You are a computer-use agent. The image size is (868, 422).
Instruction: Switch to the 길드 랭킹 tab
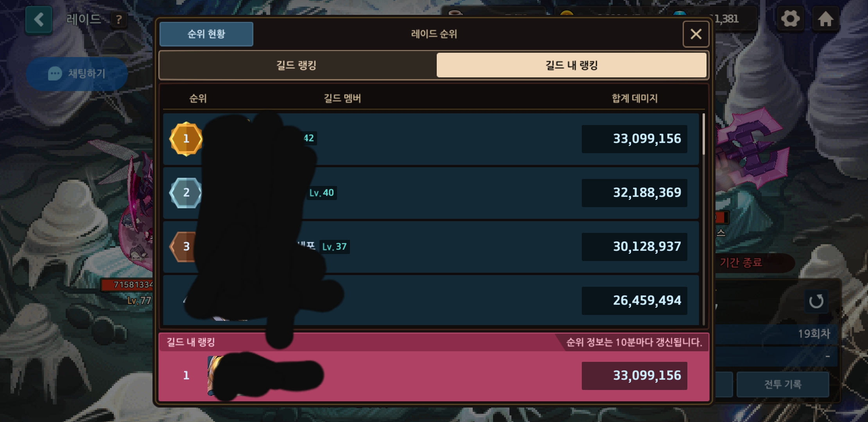(x=297, y=65)
